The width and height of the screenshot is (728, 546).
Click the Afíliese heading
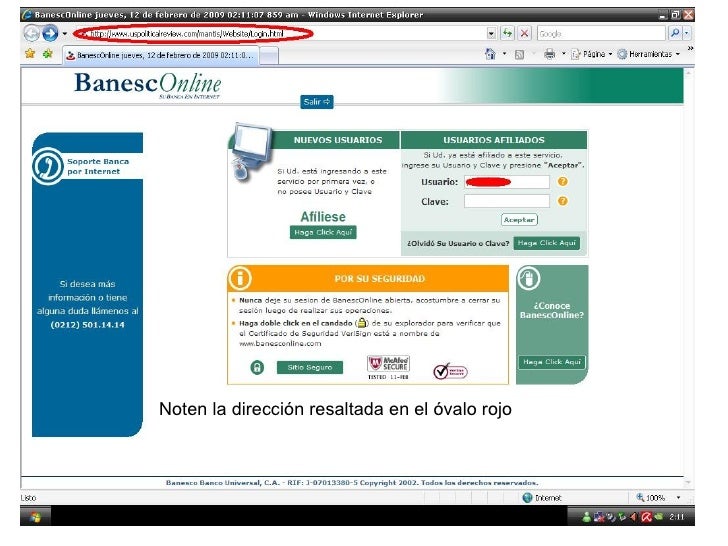[x=323, y=217]
